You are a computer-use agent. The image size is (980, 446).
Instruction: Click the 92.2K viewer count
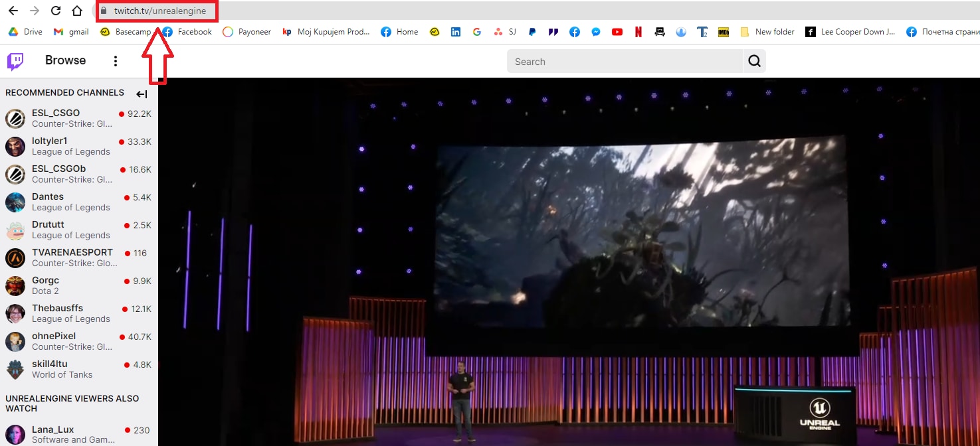coord(140,114)
